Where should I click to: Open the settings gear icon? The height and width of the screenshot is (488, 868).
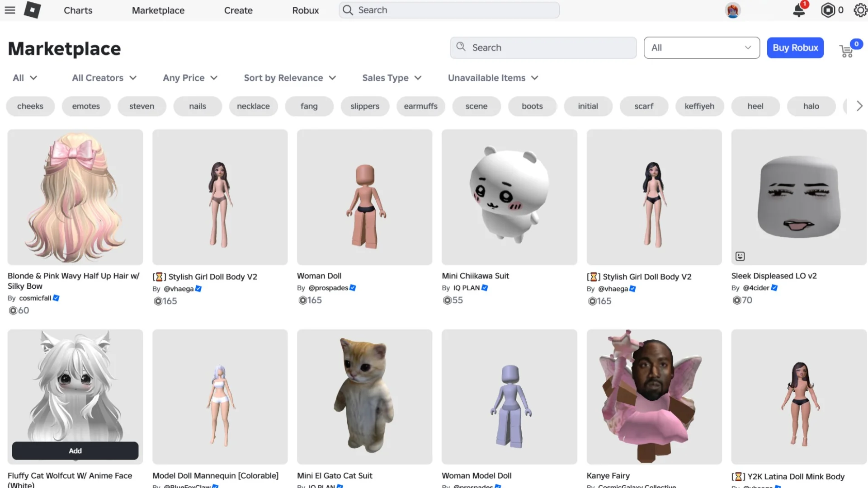tap(860, 10)
